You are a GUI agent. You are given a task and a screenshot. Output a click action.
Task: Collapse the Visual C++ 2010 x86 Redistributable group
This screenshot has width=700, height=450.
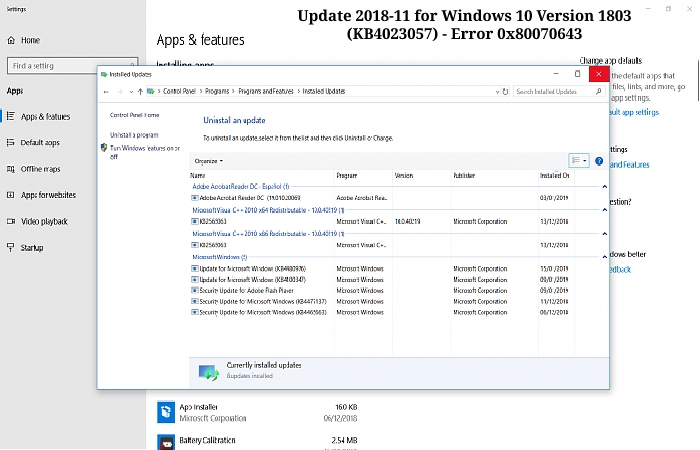(x=604, y=233)
